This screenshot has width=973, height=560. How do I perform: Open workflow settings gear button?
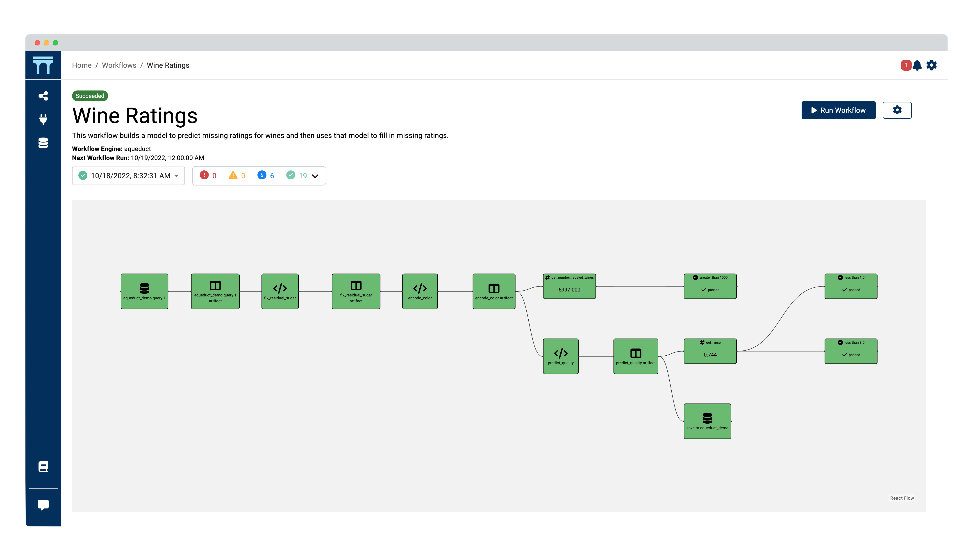[897, 110]
